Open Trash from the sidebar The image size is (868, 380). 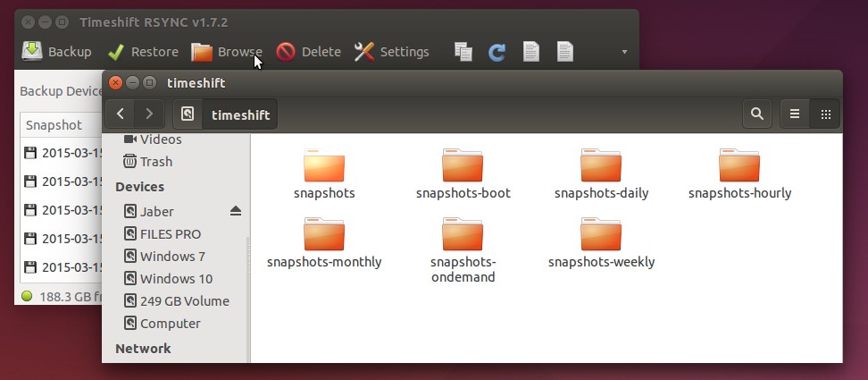[148, 162]
